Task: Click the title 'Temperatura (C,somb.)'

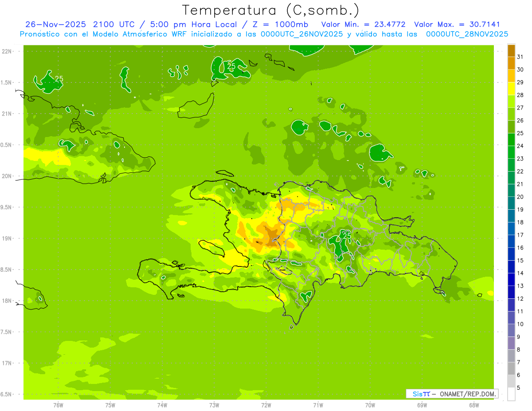Action: [270, 10]
